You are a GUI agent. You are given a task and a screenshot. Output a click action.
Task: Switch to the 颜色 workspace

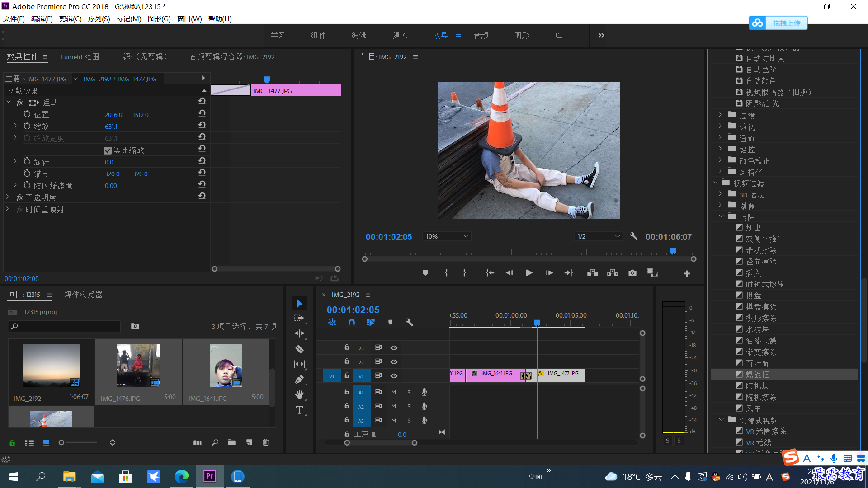(400, 35)
